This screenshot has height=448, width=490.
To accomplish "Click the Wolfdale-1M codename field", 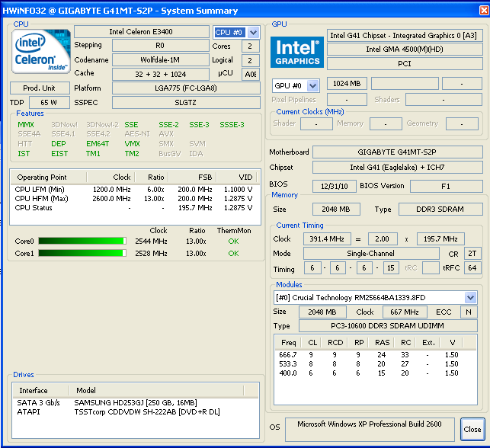I will [x=160, y=59].
